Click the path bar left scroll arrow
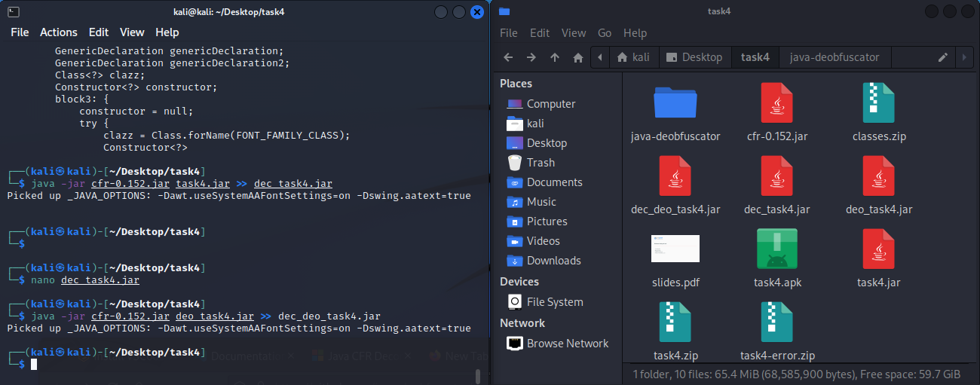This screenshot has height=385, width=980. [600, 57]
